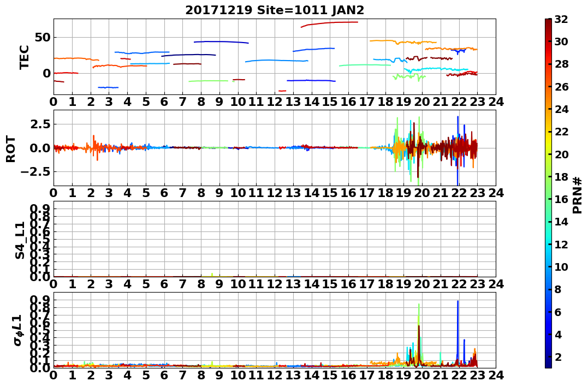Click colorbar tick value 16
This screenshot has height=387, width=588.
(x=561, y=199)
